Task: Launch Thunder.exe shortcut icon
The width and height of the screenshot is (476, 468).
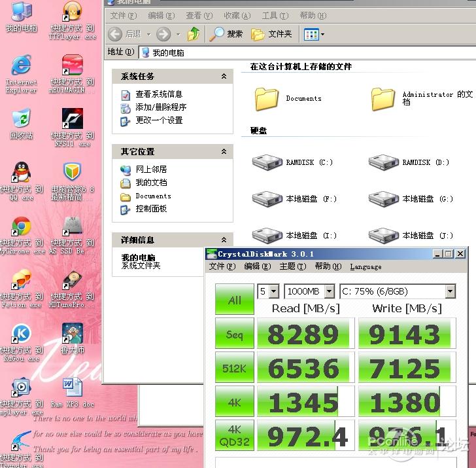Action: click(x=21, y=441)
